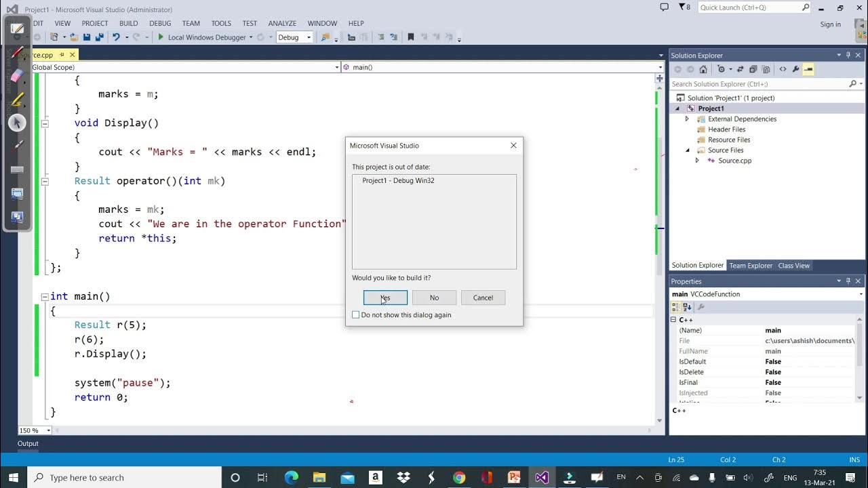Select the eraser annotation tool

[18, 75]
